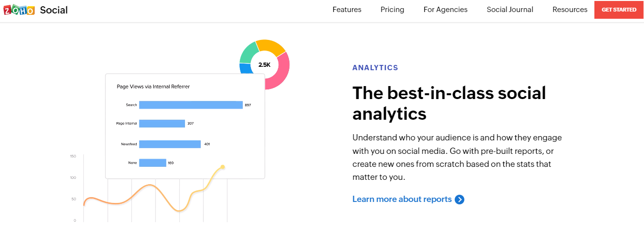
Task: Click the Search bar showing 897
Action: pos(191,105)
